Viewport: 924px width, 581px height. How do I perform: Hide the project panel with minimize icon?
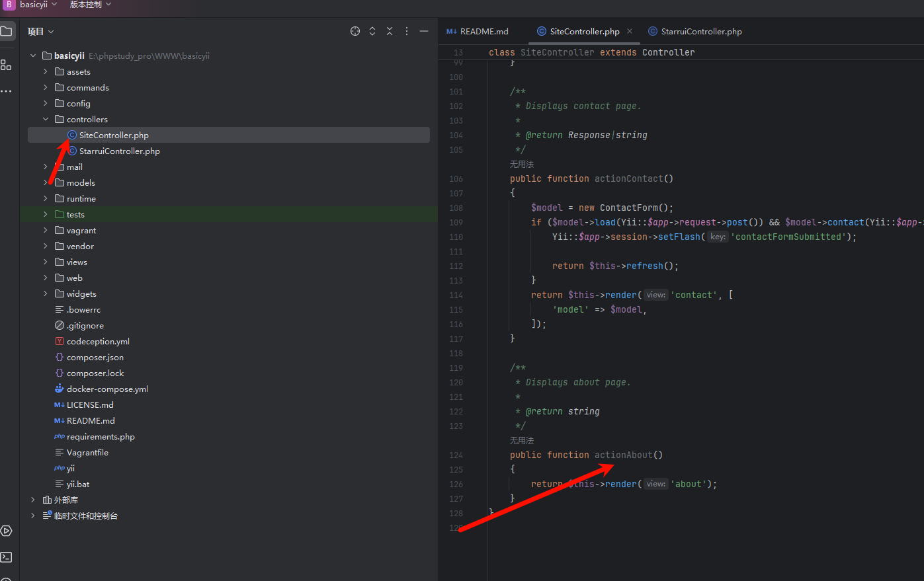coord(424,31)
